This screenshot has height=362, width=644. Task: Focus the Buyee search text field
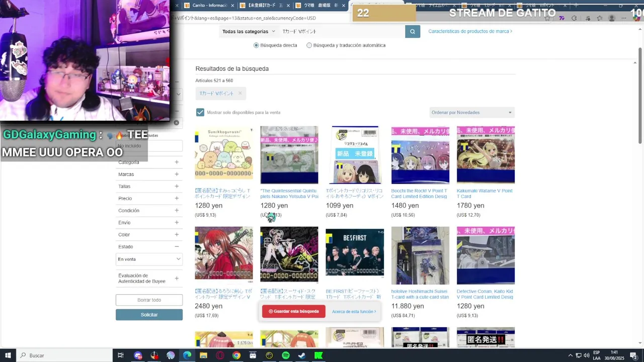[342, 31]
